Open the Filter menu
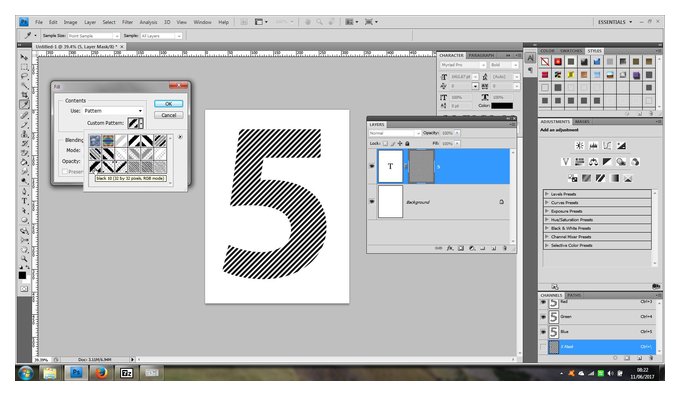Screen dimensions: 680x396 pyautogui.click(x=127, y=22)
